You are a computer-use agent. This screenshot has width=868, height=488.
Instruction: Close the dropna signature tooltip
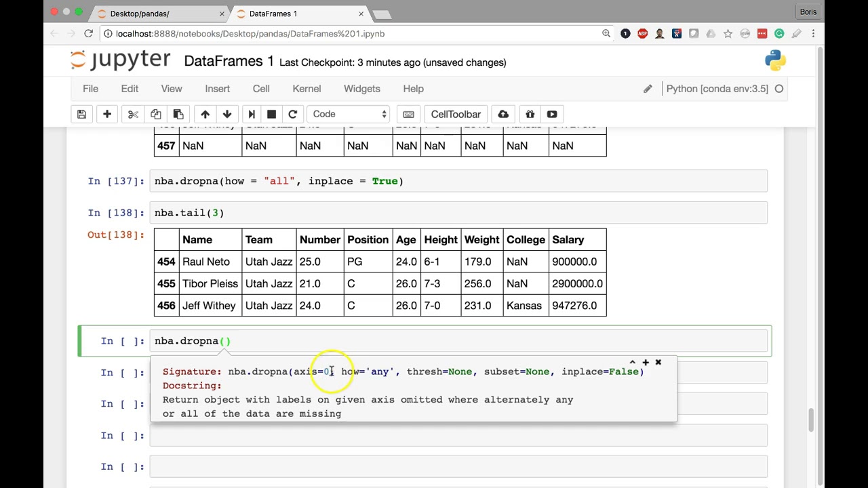(x=658, y=363)
